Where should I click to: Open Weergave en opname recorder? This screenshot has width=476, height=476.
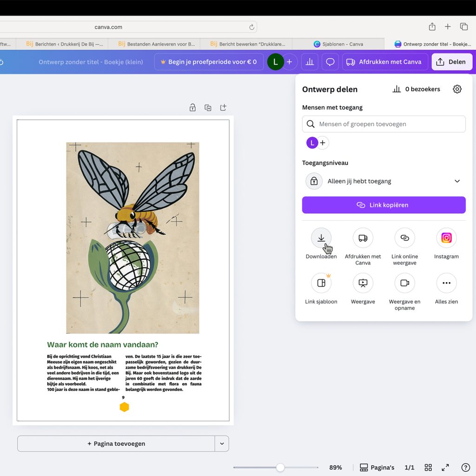(x=404, y=283)
